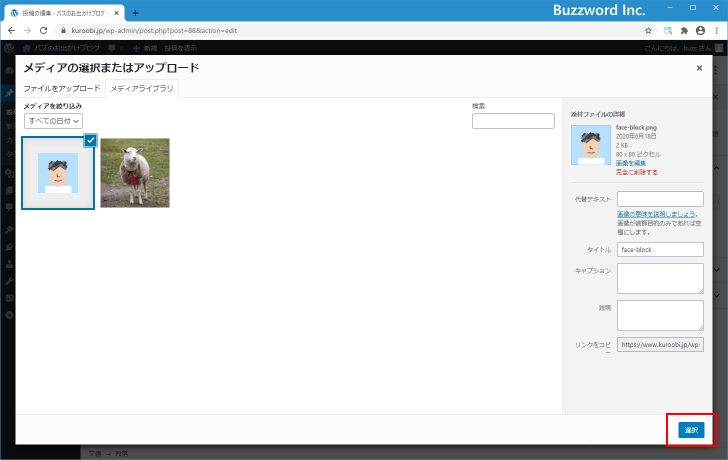Click the browser back arrow
This screenshot has width=728, height=460.
click(11, 31)
